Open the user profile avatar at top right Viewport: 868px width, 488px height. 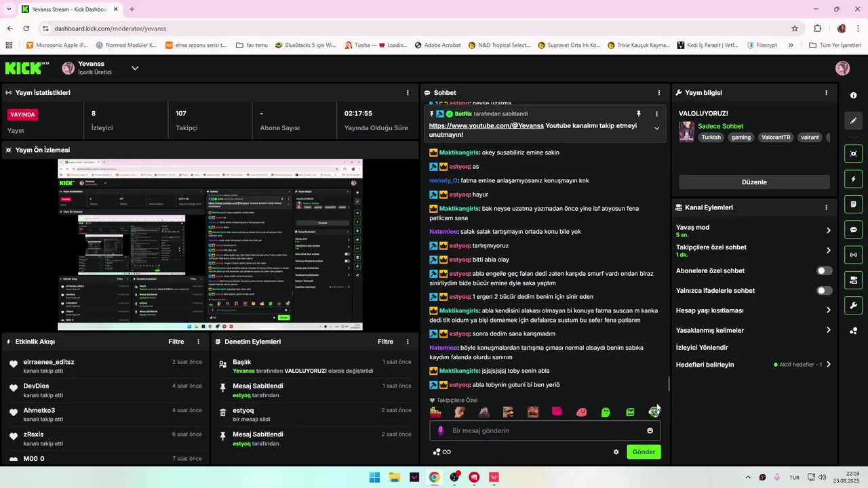click(x=842, y=68)
